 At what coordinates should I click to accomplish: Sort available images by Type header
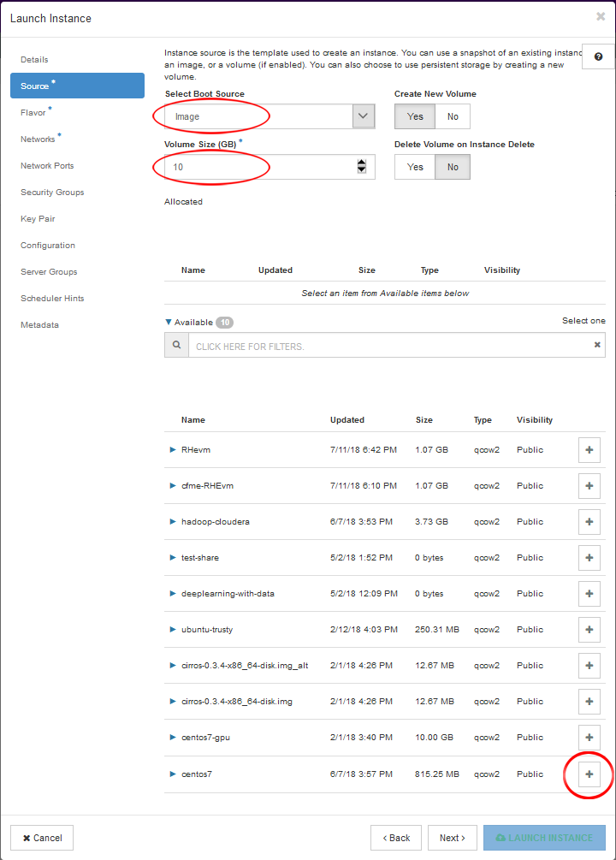483,419
